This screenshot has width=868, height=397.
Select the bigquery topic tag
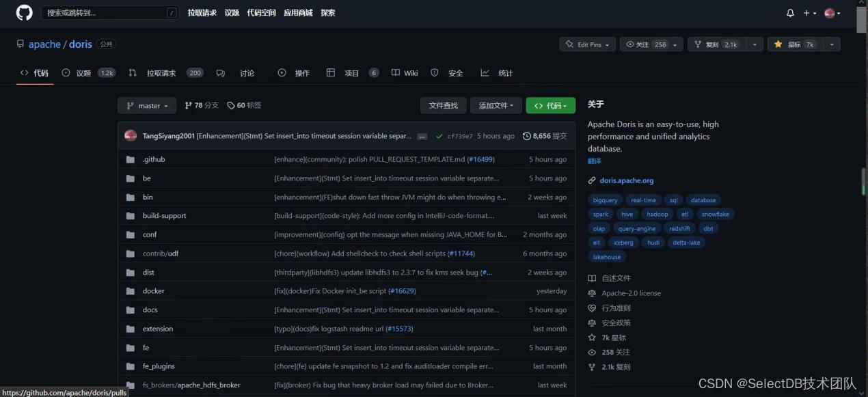[x=605, y=200]
